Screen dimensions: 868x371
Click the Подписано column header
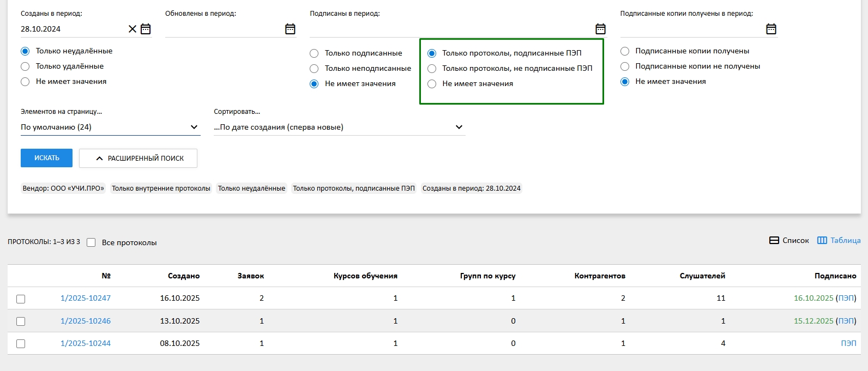pyautogui.click(x=835, y=276)
